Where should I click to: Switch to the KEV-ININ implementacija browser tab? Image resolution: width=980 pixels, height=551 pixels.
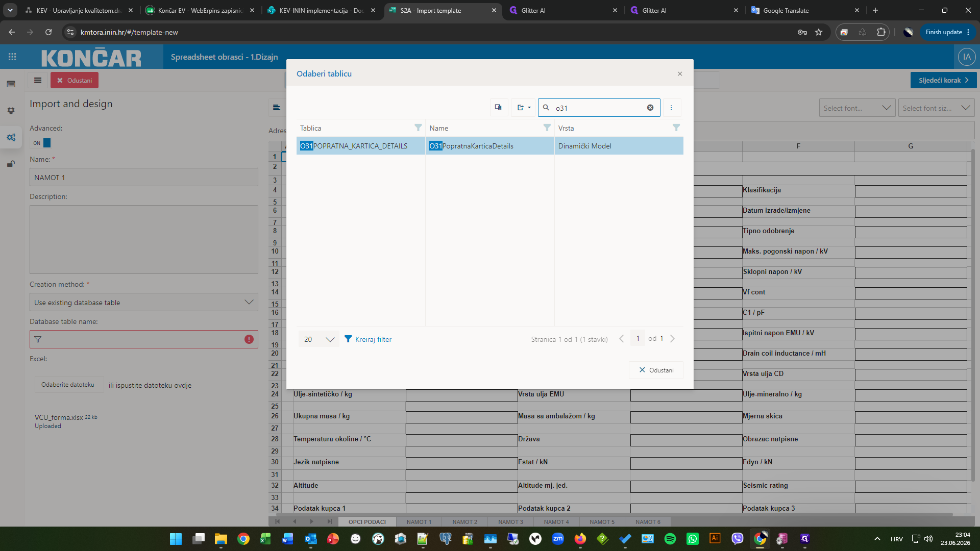322,10
